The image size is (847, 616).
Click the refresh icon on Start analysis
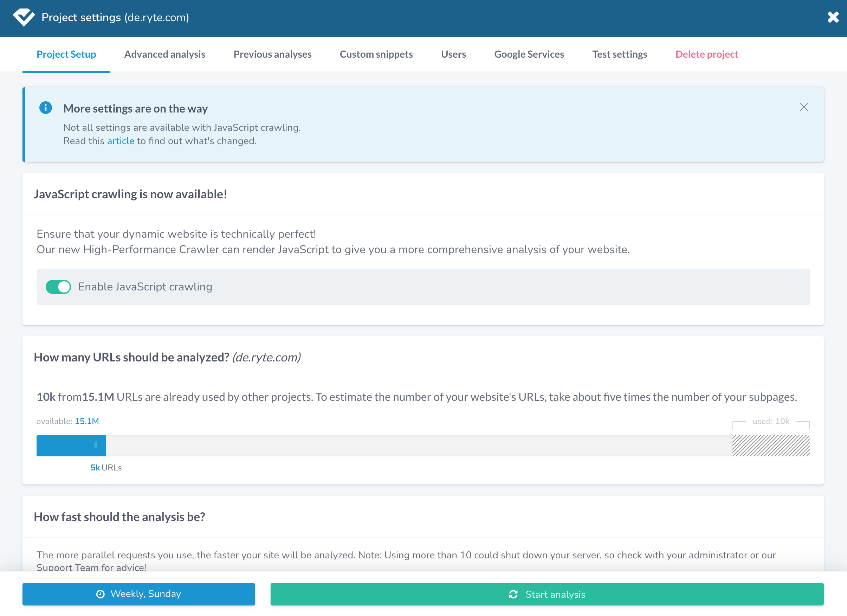pyautogui.click(x=513, y=594)
